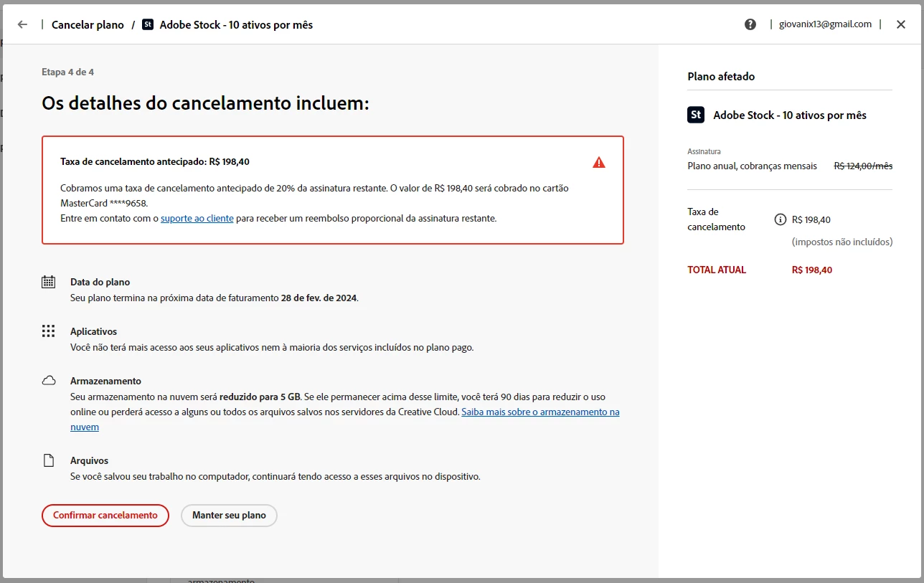Click the red total amount R$ 198,40
Screen dimensions: 924x583
tap(812, 270)
